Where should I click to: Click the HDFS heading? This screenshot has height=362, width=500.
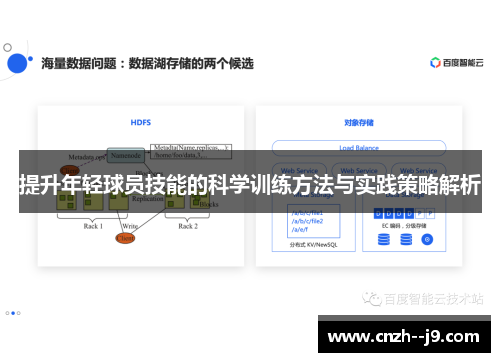click(141, 122)
